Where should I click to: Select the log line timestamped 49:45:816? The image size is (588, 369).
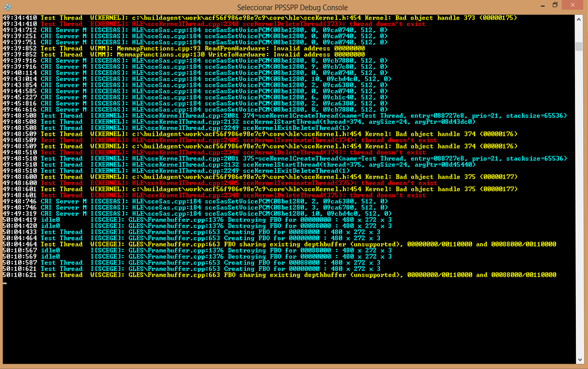tap(195, 103)
